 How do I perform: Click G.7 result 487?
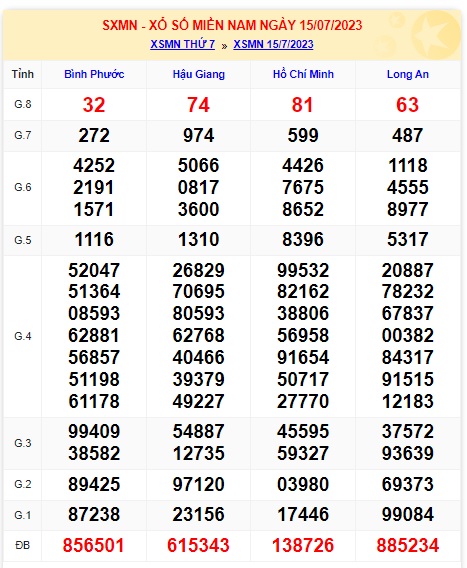(x=408, y=136)
